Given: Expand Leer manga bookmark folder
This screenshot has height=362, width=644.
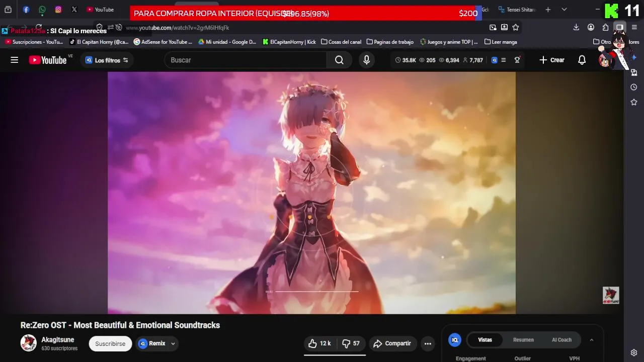Looking at the screenshot, I should pos(501,42).
